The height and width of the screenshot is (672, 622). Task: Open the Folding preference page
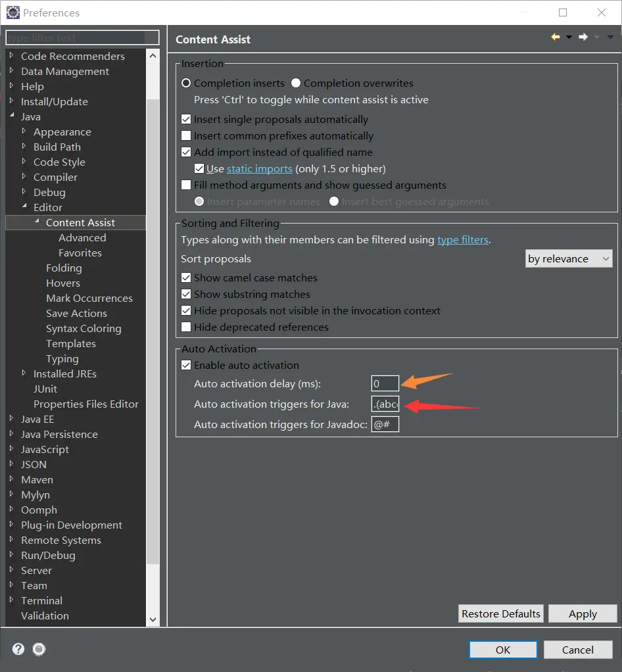coord(64,268)
